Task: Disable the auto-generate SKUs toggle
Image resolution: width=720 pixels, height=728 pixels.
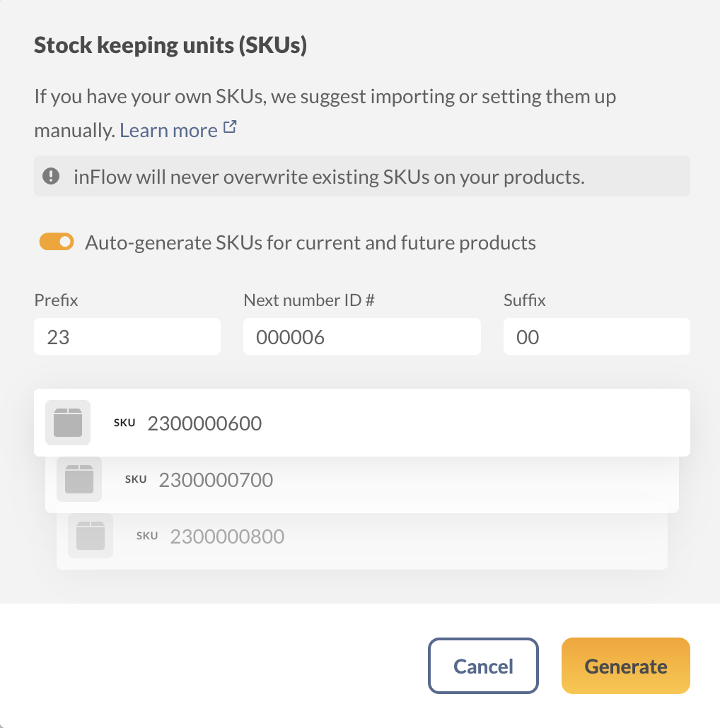Action: (57, 242)
